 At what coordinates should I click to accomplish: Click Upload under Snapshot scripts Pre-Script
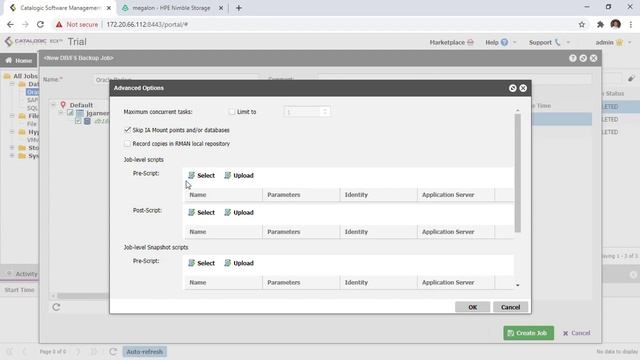tap(239, 263)
